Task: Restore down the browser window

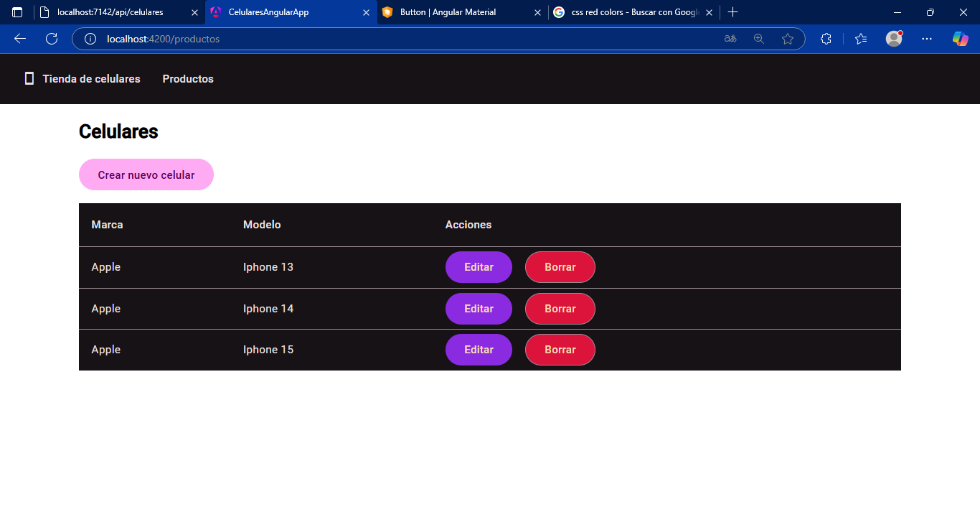Action: click(x=930, y=12)
